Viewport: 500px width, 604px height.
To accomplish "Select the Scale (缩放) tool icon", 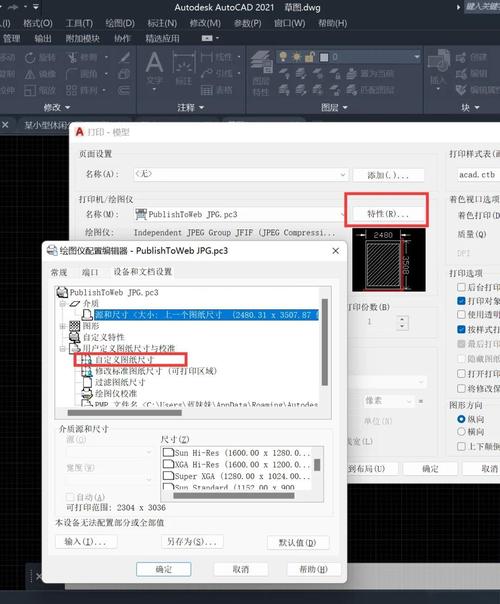I will click(x=30, y=91).
